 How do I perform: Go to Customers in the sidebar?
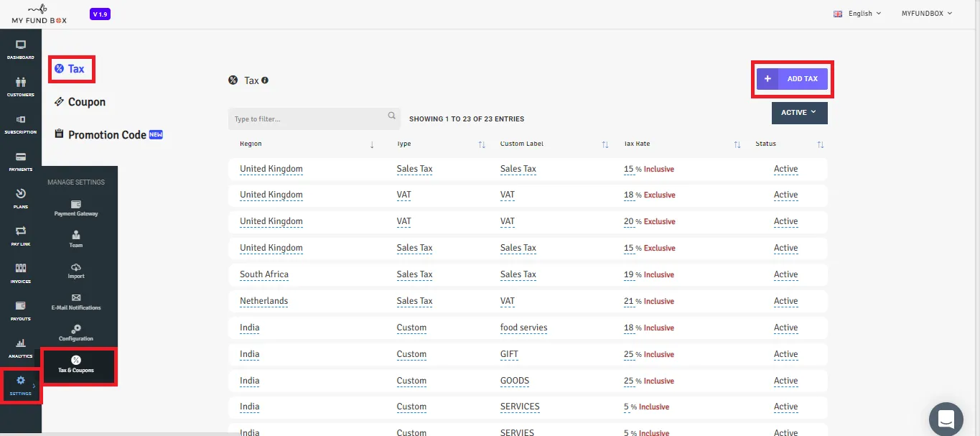tap(21, 86)
